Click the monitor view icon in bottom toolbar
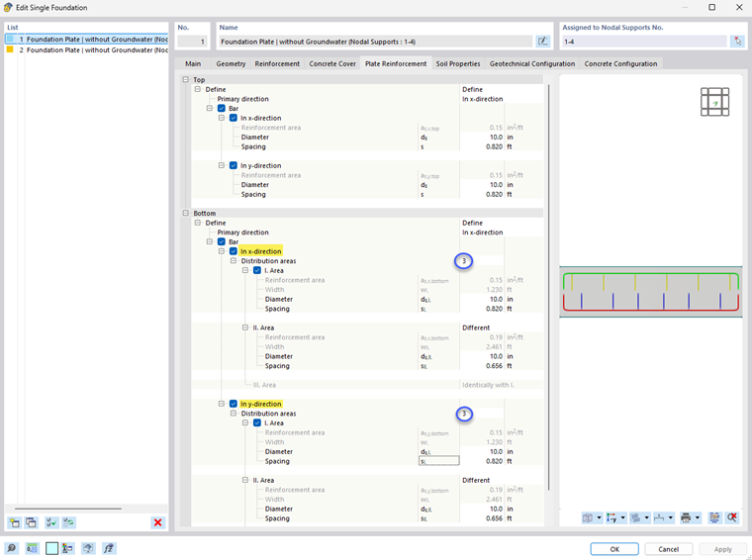This screenshot has height=560, width=752. pyautogui.click(x=88, y=548)
